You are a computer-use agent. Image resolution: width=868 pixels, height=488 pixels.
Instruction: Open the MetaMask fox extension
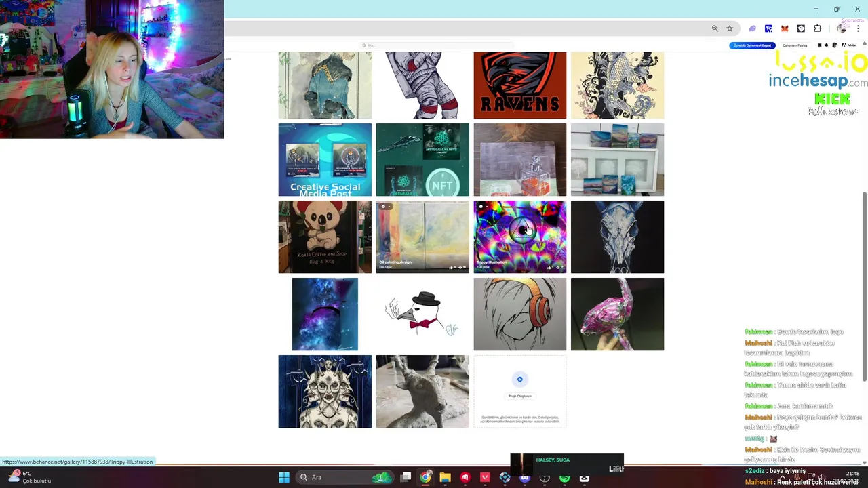(x=785, y=28)
